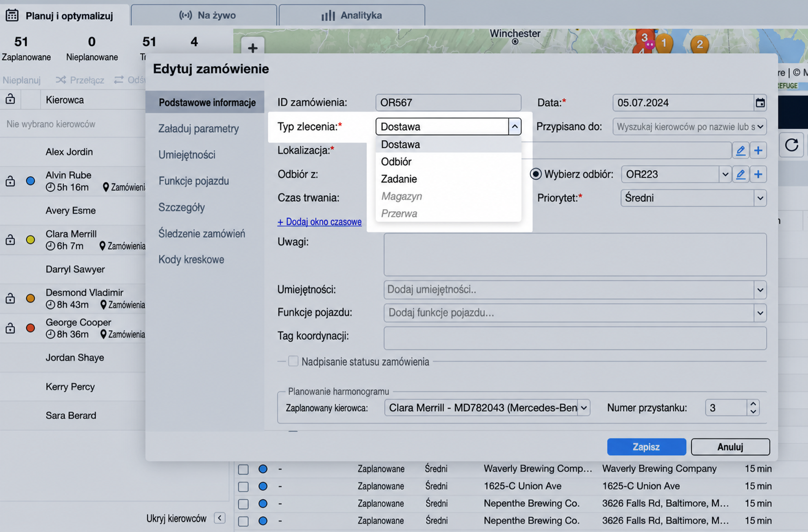Choose Dostawa in the open list
Image resolution: width=808 pixels, height=532 pixels.
point(448,145)
